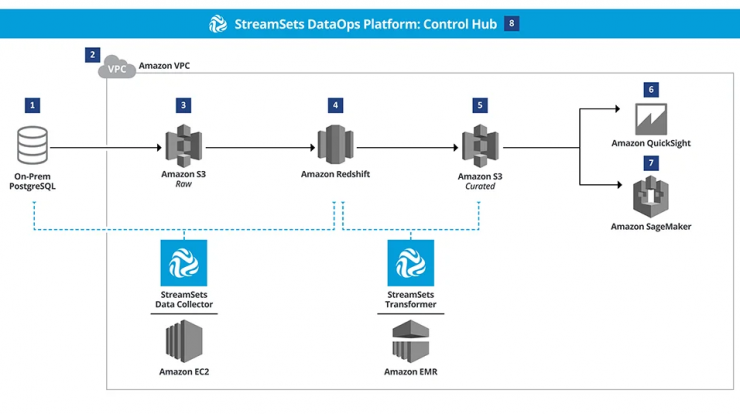This screenshot has height=414, width=740.
Task: Click the "Amazon EC2" label
Action: pos(184,372)
